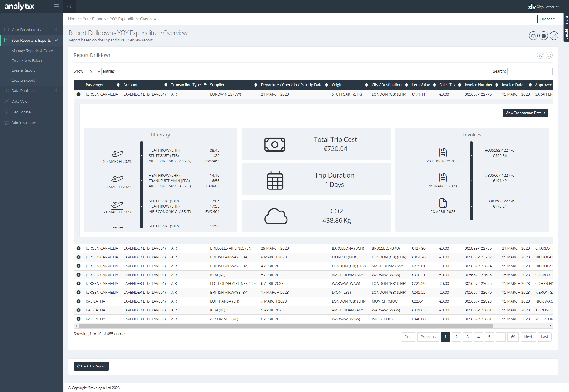Click the Your Dashboards sidebar icon
Viewport: 569px width, 392px height.
point(7,30)
